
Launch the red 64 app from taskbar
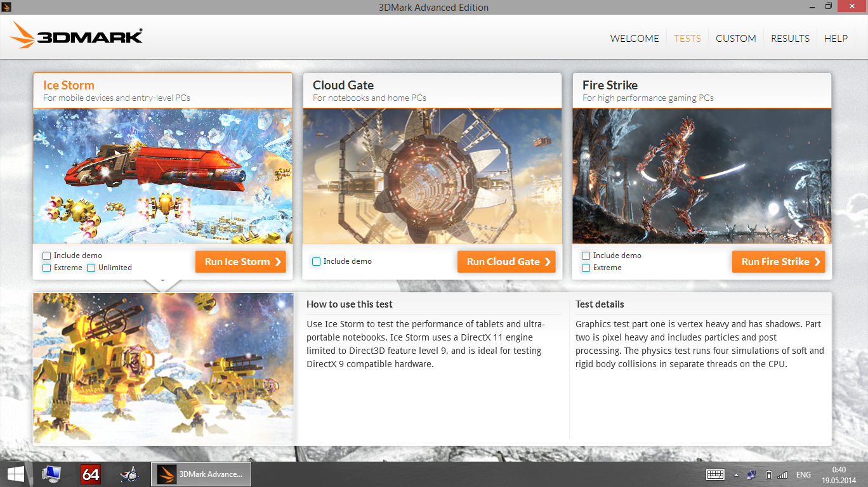coord(91,474)
